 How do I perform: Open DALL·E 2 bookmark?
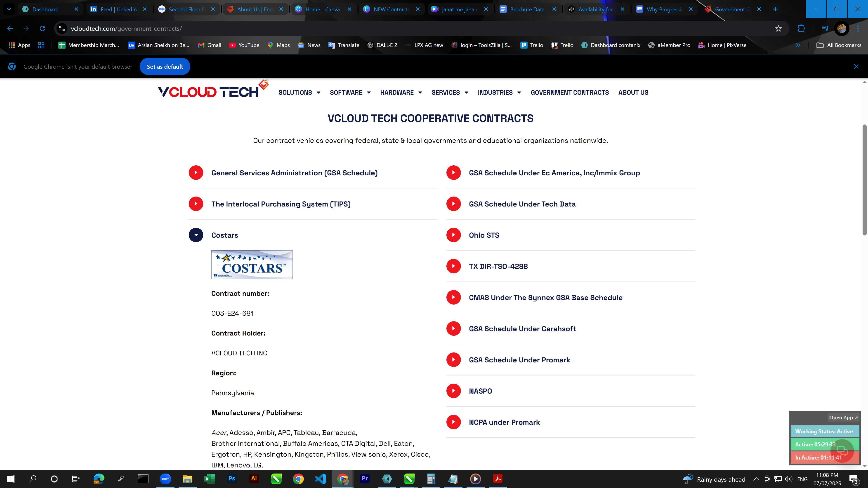coord(382,45)
